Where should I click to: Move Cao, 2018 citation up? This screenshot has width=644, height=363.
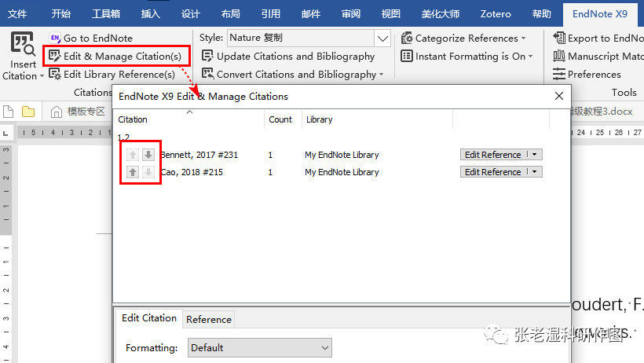(132, 172)
